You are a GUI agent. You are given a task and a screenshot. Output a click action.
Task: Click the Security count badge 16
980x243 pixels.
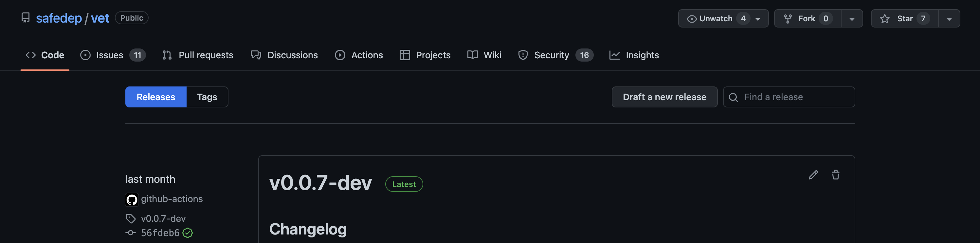click(584, 55)
